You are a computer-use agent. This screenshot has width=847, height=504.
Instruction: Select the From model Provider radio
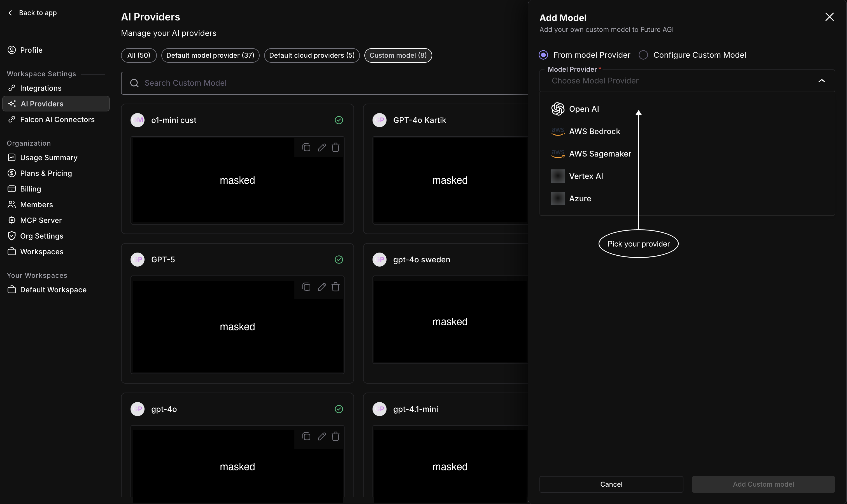543,55
